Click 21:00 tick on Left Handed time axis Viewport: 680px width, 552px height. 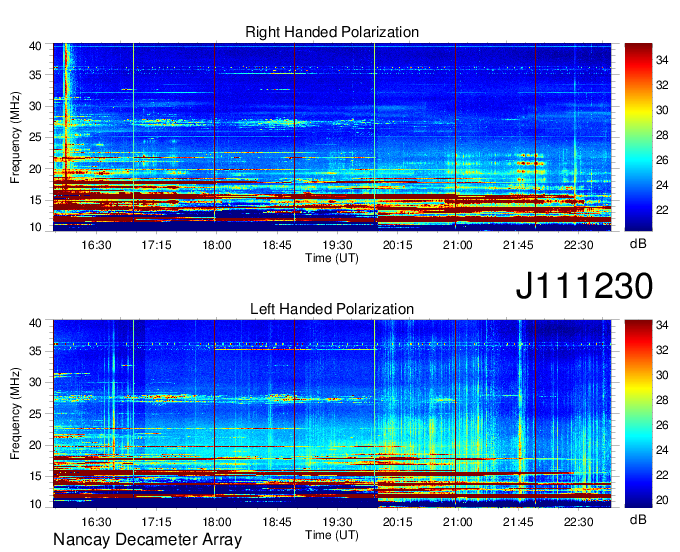tap(458, 522)
